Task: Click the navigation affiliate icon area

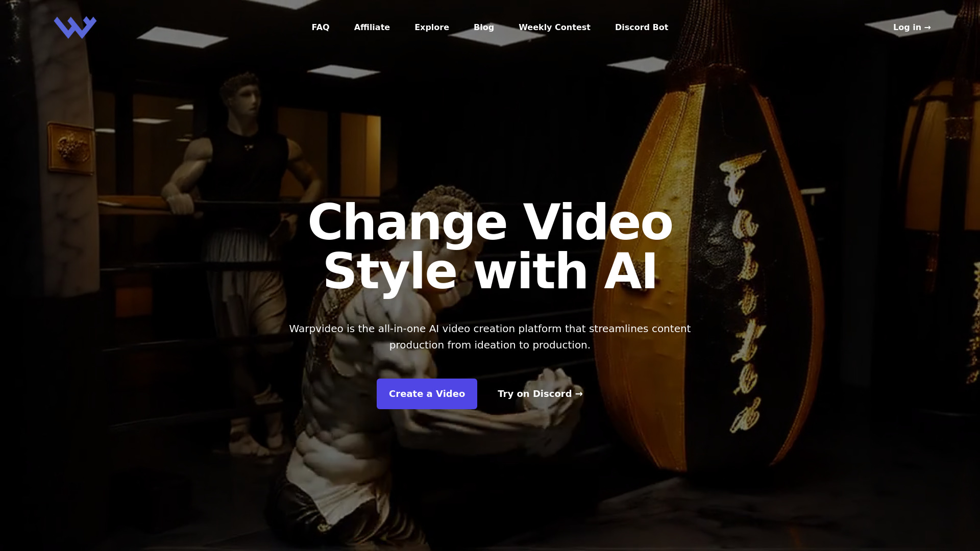Action: click(372, 27)
